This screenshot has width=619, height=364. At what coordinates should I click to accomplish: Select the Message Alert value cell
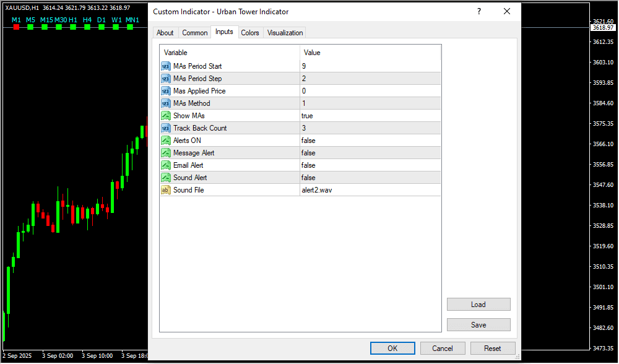370,153
